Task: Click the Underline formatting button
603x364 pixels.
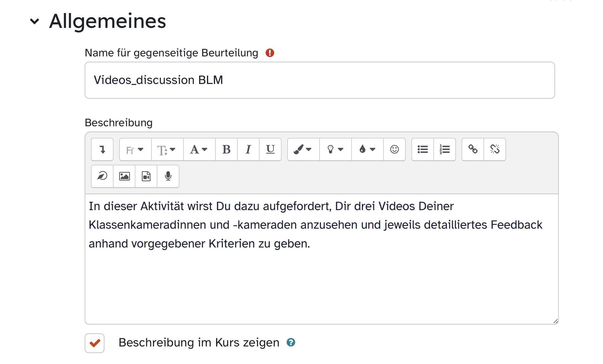Action: [270, 149]
